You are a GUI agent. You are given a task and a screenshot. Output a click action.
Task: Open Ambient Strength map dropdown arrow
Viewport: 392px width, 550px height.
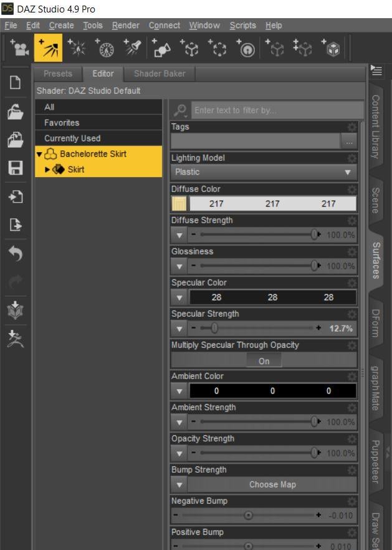point(179,422)
